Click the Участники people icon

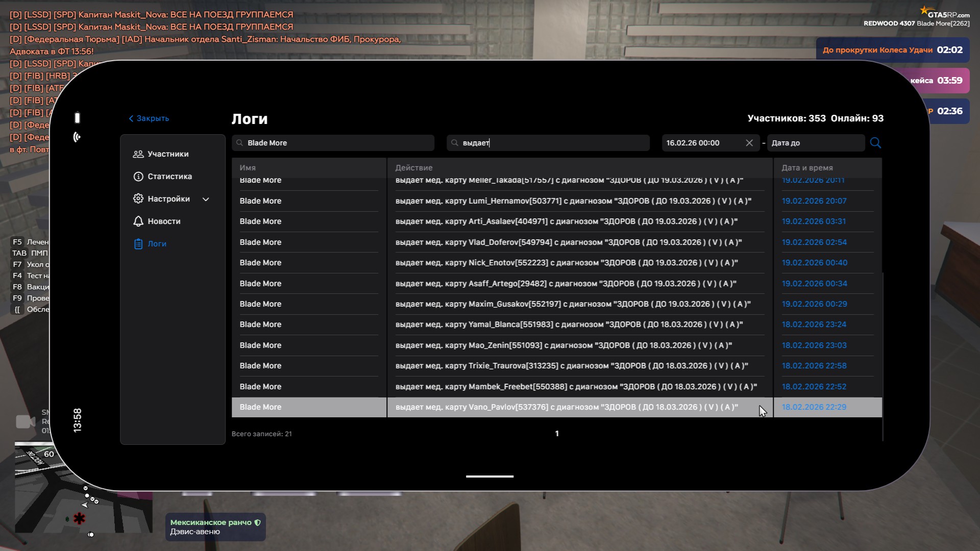[138, 154]
